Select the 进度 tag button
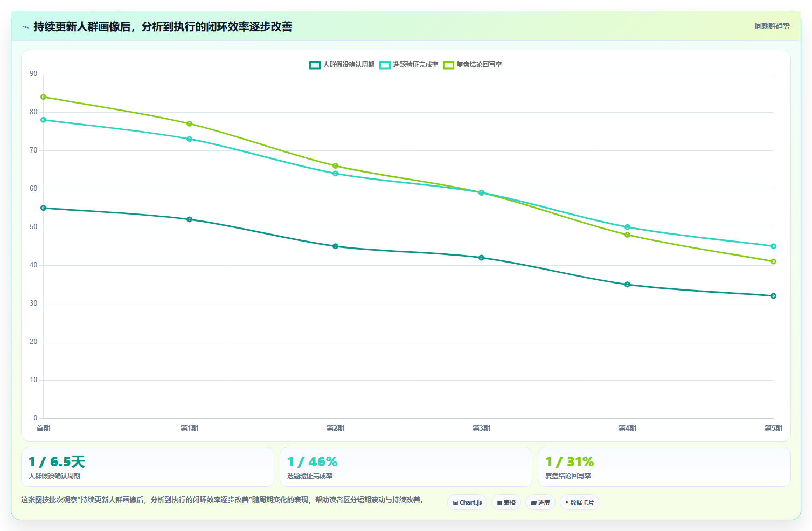 [540, 502]
